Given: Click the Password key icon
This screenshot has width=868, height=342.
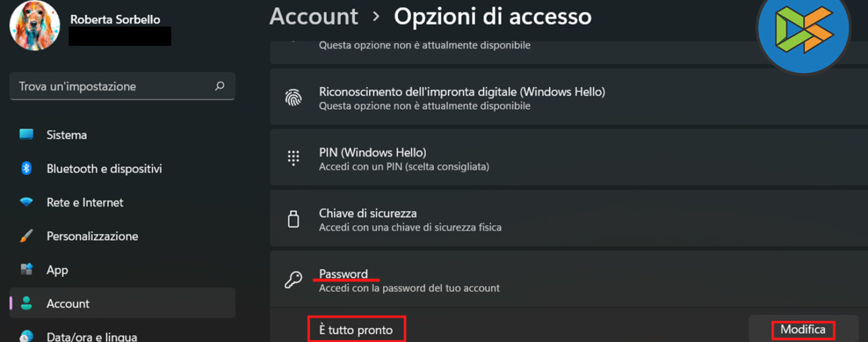Looking at the screenshot, I should click(293, 280).
